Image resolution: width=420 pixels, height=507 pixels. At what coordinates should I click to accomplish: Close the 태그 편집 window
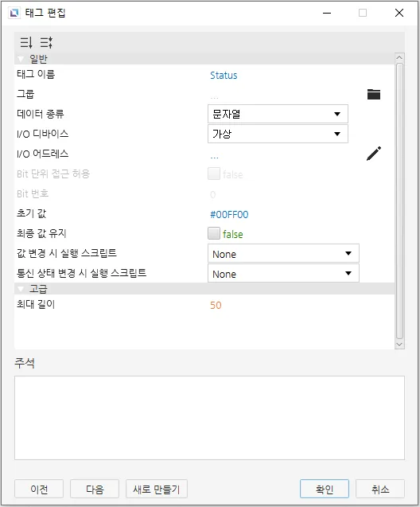click(x=399, y=13)
